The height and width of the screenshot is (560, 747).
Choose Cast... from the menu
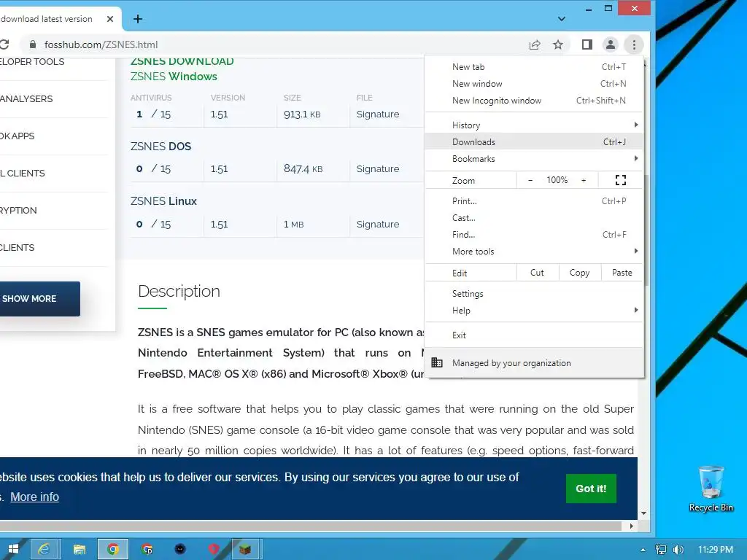click(x=533, y=217)
